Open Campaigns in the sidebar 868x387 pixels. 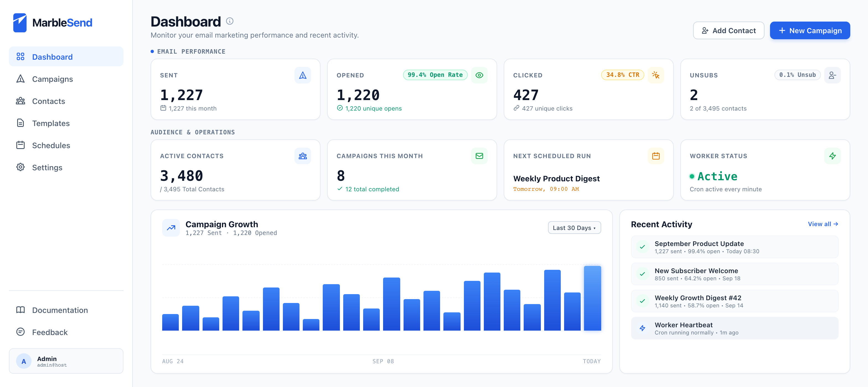66,79
